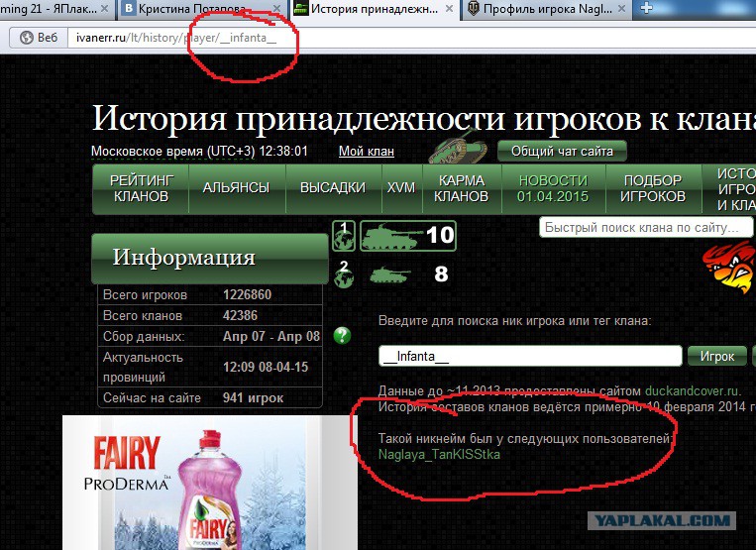The width and height of the screenshot is (756, 550).
Task: Open the XVM menu item
Action: (400, 188)
